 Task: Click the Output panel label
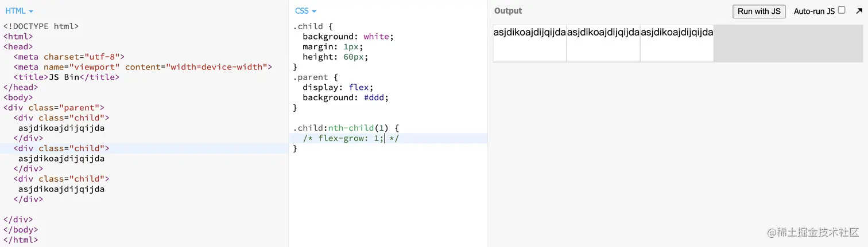click(508, 11)
